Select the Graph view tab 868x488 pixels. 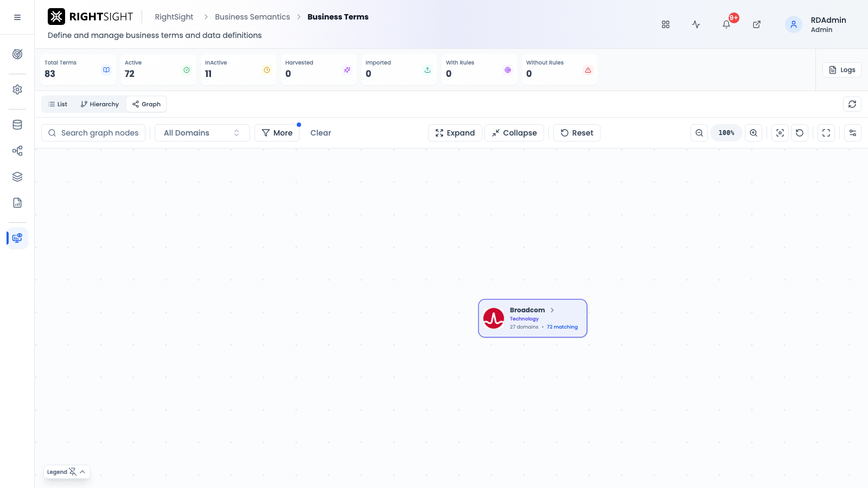coord(146,104)
